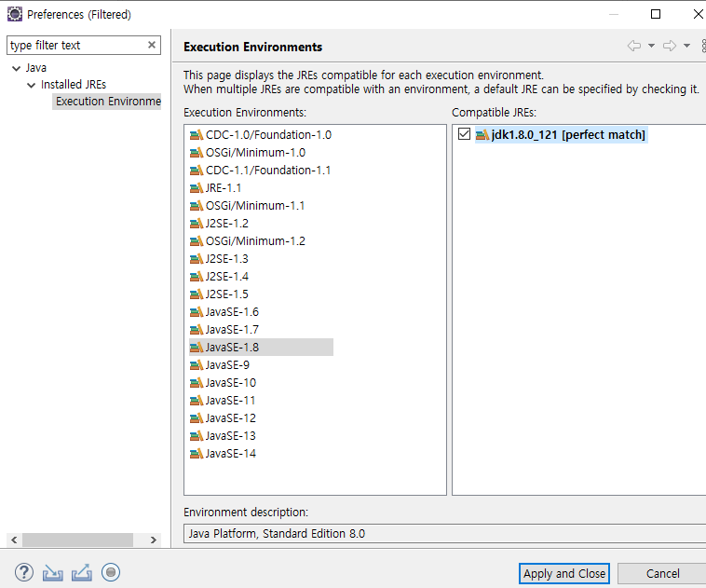The width and height of the screenshot is (706, 588).
Task: Select J2SE-1.3 environment
Action: point(219,259)
